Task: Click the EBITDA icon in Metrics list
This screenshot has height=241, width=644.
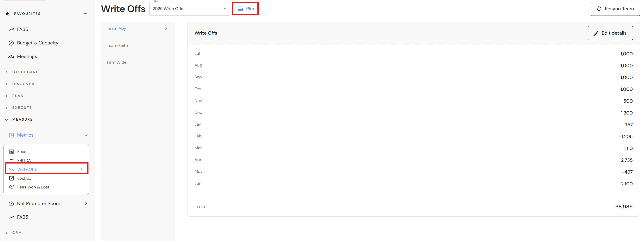Action: [x=12, y=160]
